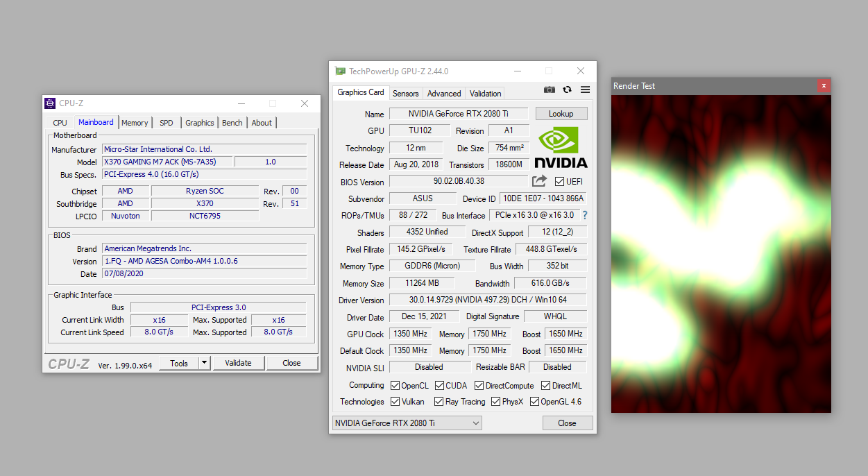Click the BIOS Date value 07/08/2020
Screen dimensions: 868x476
[205, 273]
